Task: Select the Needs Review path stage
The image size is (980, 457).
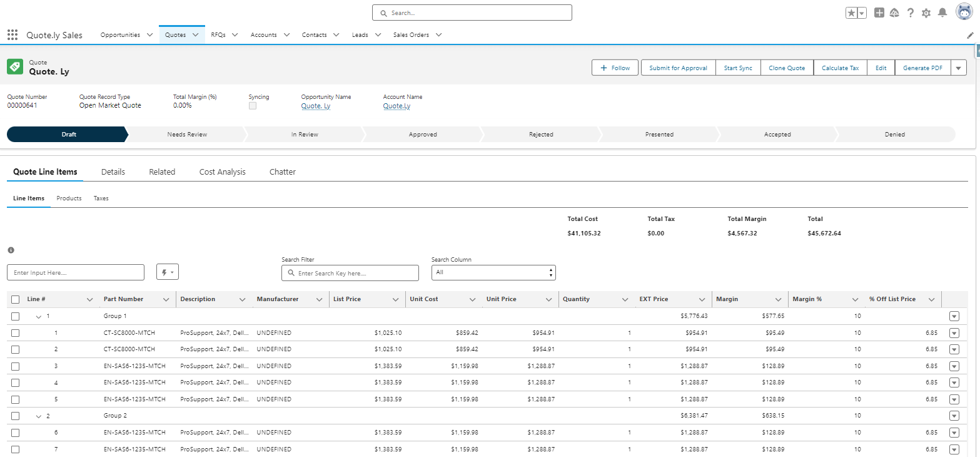Action: (x=187, y=134)
